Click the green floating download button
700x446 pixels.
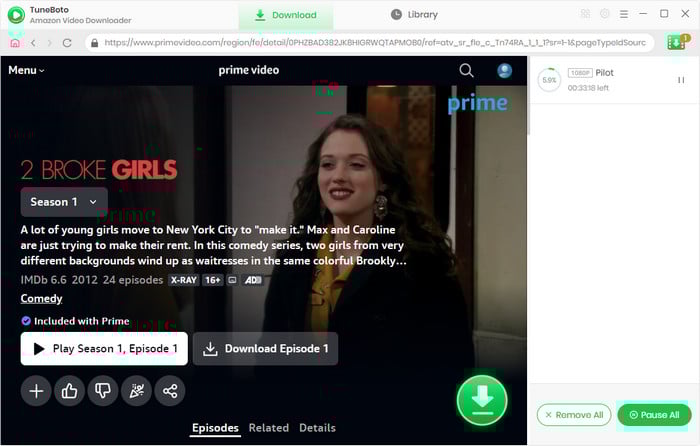[x=482, y=400]
